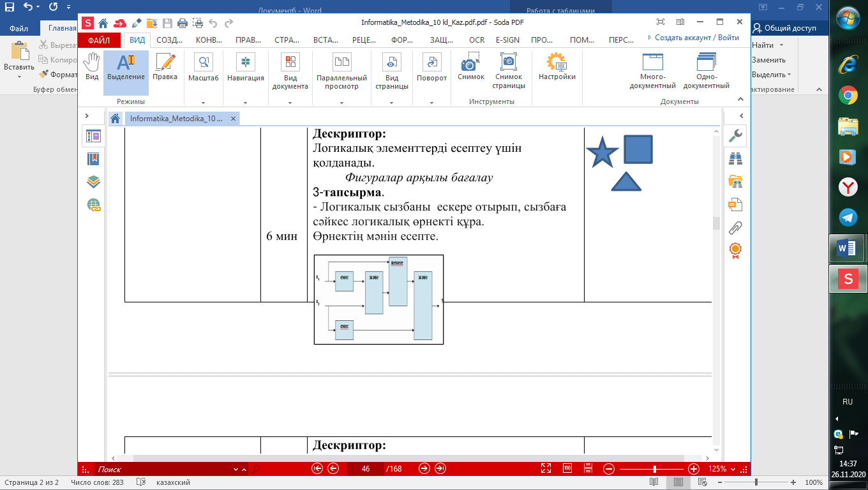This screenshot has width=868, height=490.
Task: Rotate the page with the Поворот tool
Action: 432,67
